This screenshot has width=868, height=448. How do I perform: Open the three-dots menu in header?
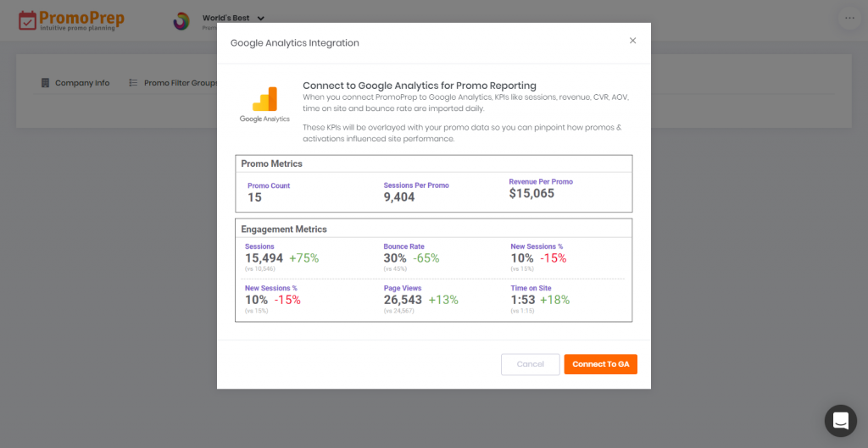849,19
